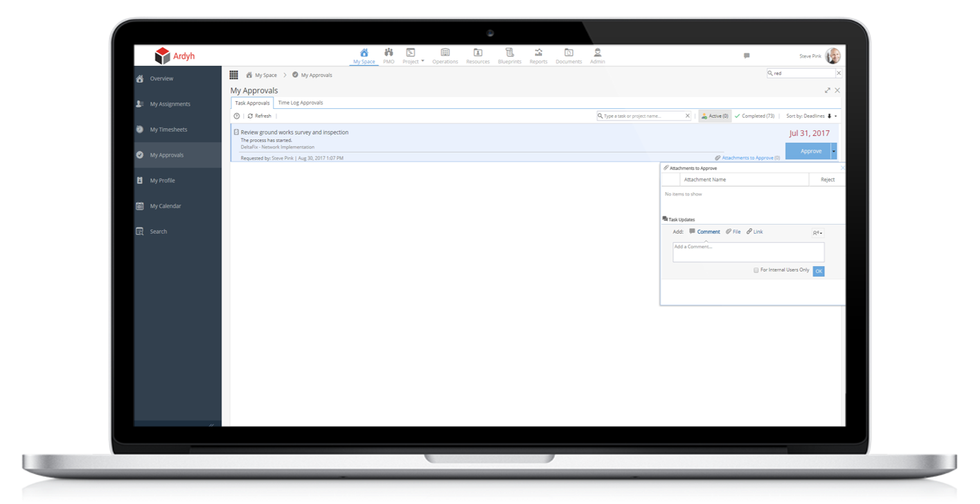980x504 pixels.
Task: Check 'For Internal Users Only' checkbox
Action: coord(756,270)
